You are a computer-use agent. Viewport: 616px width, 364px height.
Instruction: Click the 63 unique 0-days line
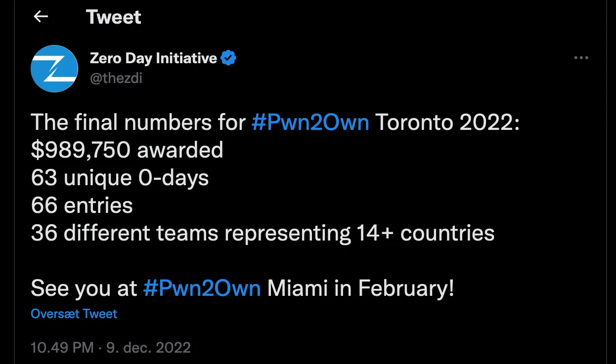click(x=120, y=178)
